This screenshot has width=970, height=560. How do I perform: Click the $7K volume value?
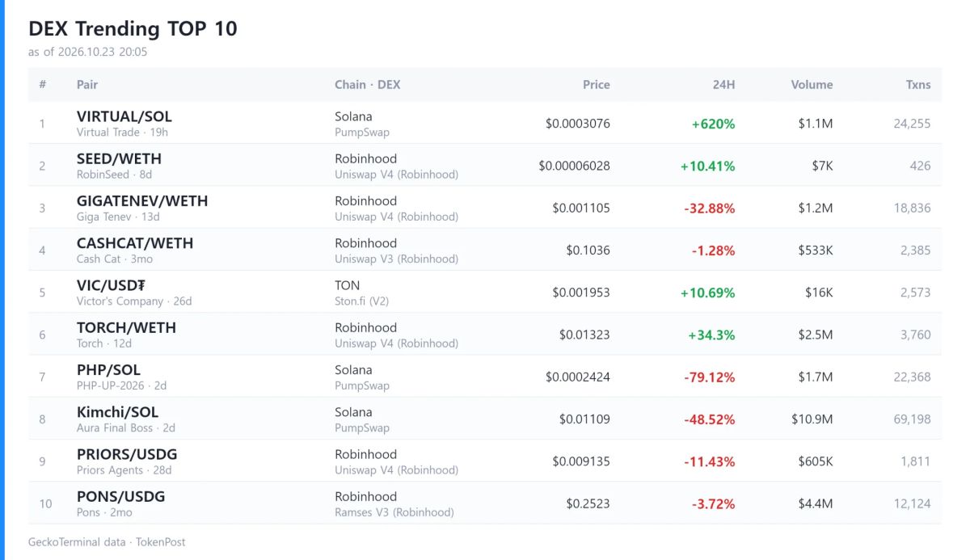click(823, 166)
